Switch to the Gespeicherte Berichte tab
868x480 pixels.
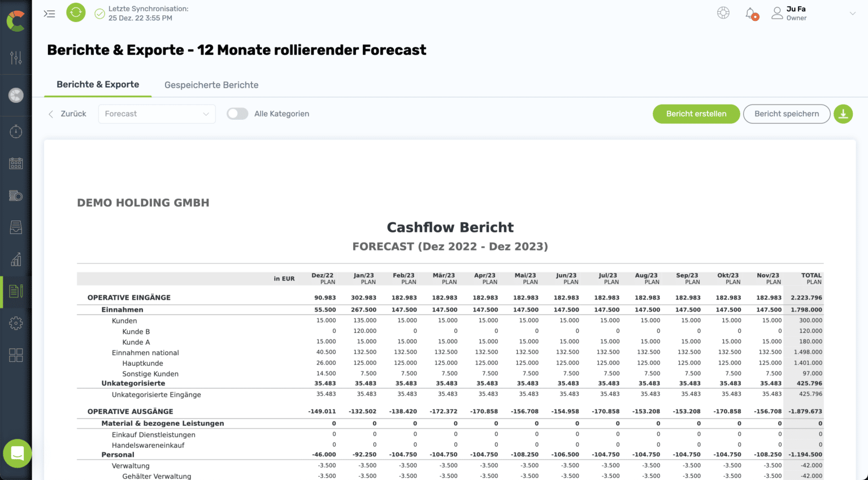click(x=211, y=85)
